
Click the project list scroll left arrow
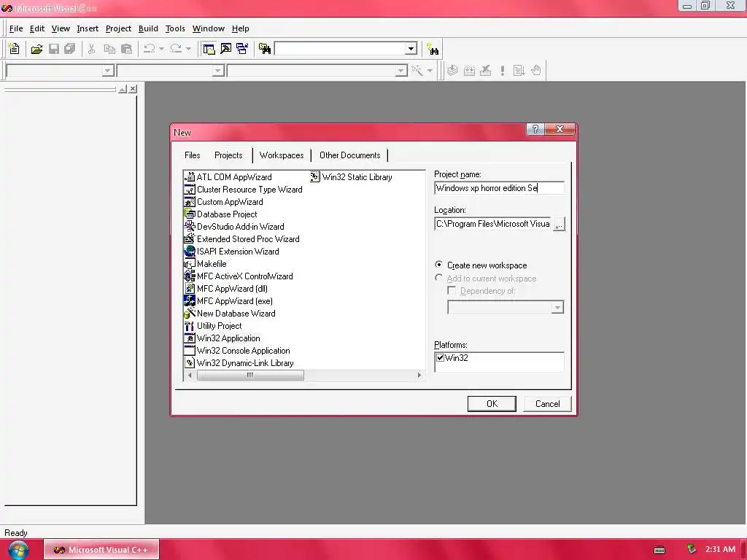tap(190, 376)
